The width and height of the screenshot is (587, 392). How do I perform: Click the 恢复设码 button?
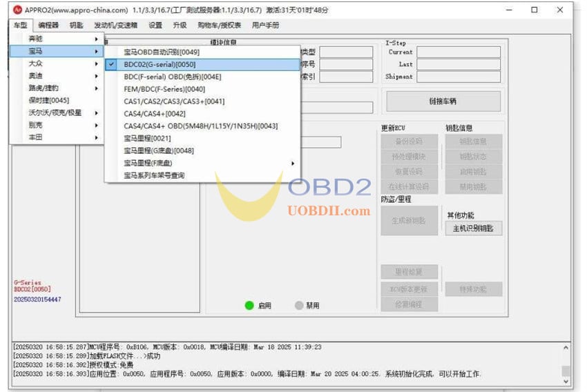point(410,172)
